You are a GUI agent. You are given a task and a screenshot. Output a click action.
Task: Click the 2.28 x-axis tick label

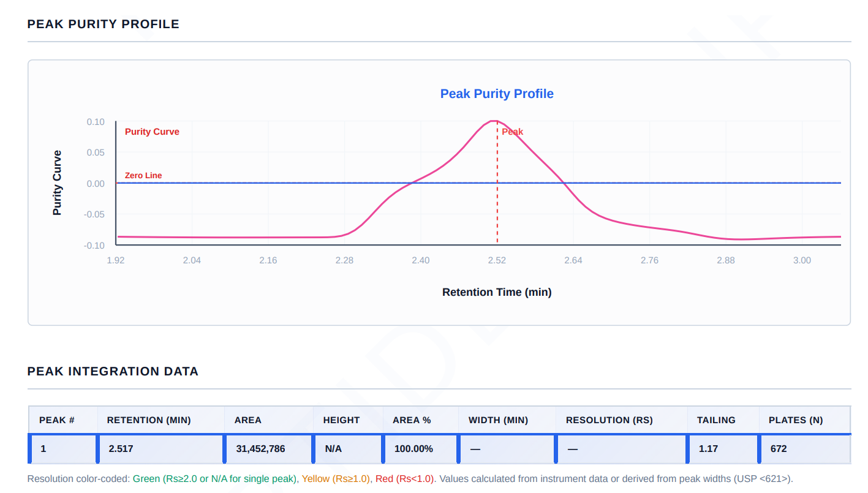tap(344, 260)
